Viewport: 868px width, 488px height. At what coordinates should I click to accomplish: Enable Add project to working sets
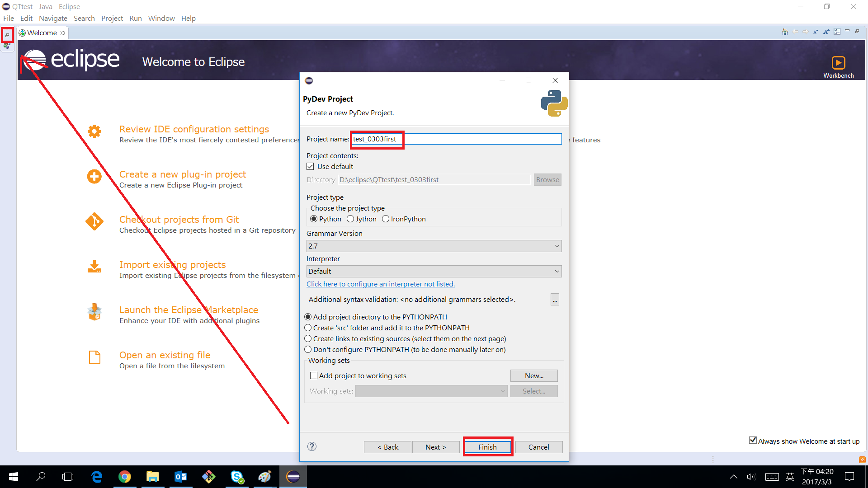coord(314,375)
